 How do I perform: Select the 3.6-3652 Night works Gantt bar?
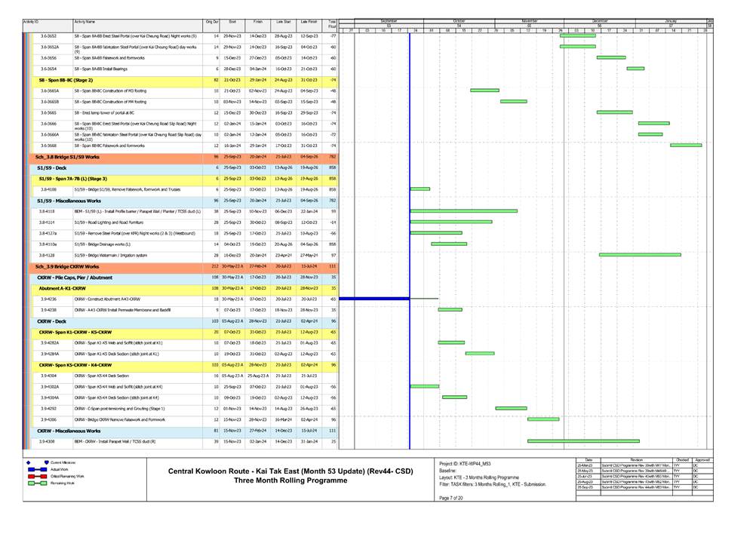(x=577, y=35)
